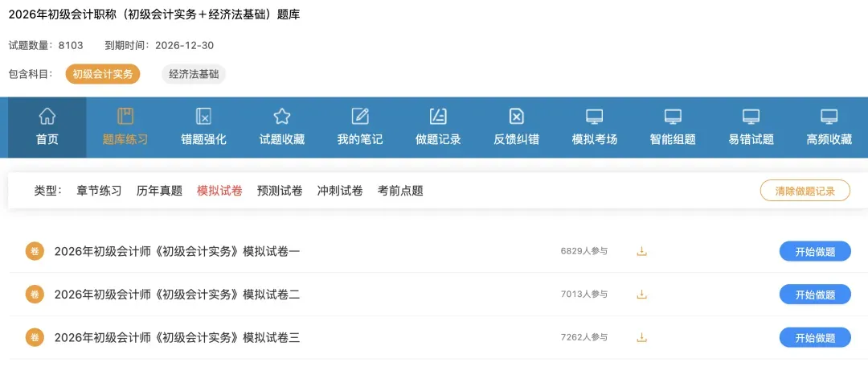Viewport: 868px width, 375px height.
Task: Open 错题强化 icon in navigation bar
Action: [203, 117]
